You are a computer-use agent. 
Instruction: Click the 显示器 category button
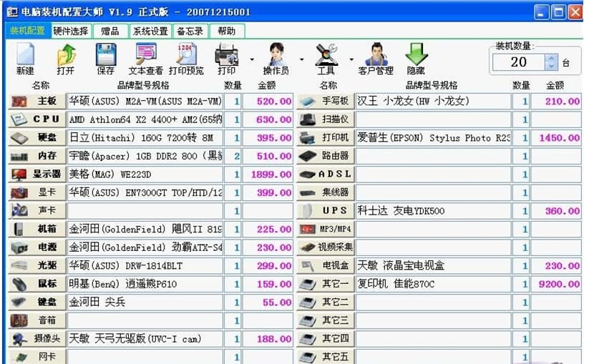coord(36,174)
